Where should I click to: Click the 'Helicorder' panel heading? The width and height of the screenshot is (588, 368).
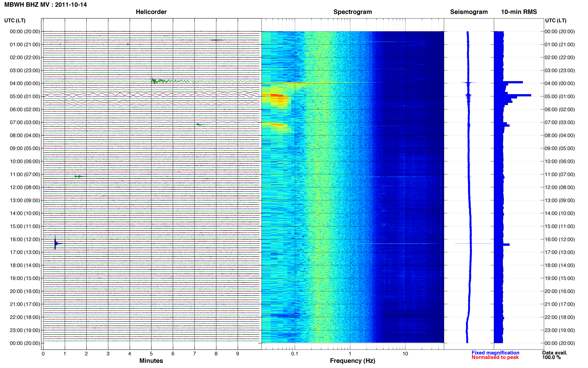151,12
